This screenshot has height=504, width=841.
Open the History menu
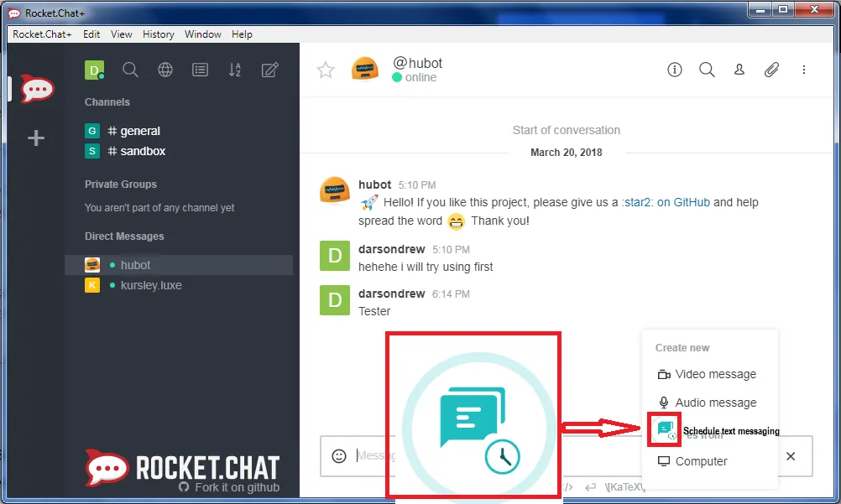pyautogui.click(x=159, y=34)
